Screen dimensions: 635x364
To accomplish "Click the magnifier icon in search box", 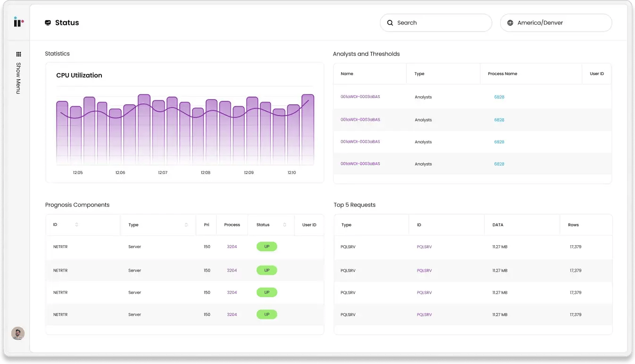I will tap(390, 23).
